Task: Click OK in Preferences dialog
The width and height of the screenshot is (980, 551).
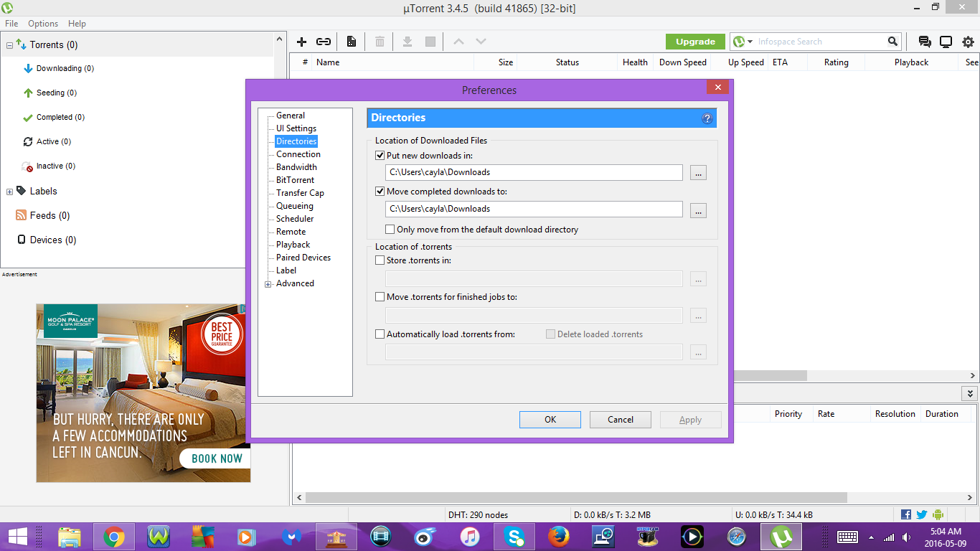Action: pyautogui.click(x=550, y=420)
